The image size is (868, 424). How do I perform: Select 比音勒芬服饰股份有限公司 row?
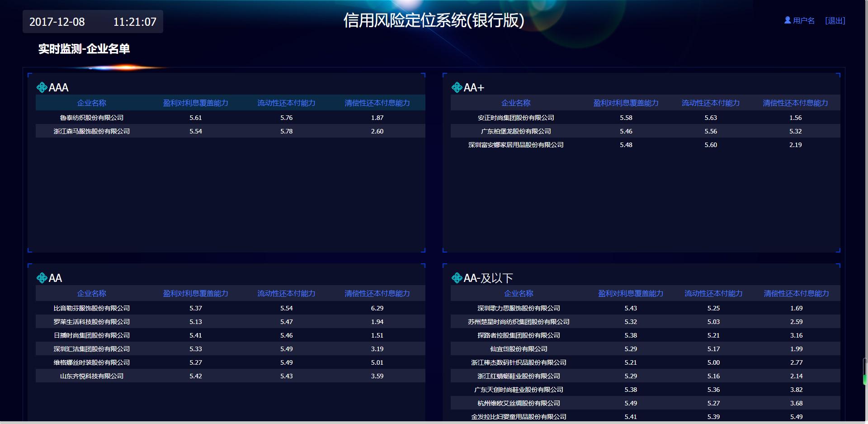[x=231, y=308]
